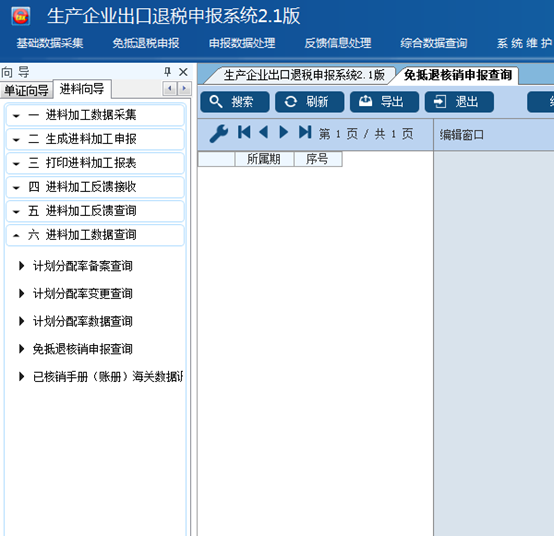Expand 五 进料加工反馈查询 section

click(x=95, y=211)
